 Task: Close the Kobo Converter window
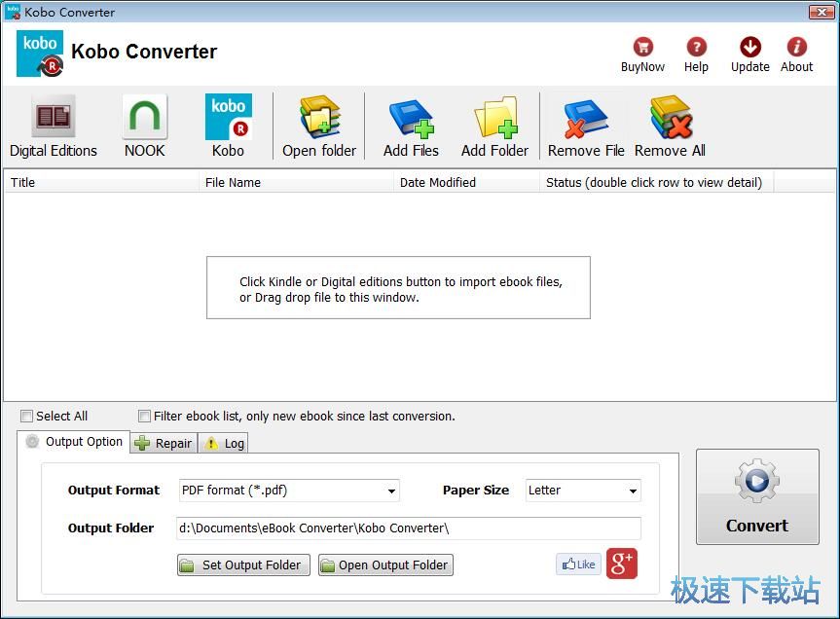tap(822, 12)
